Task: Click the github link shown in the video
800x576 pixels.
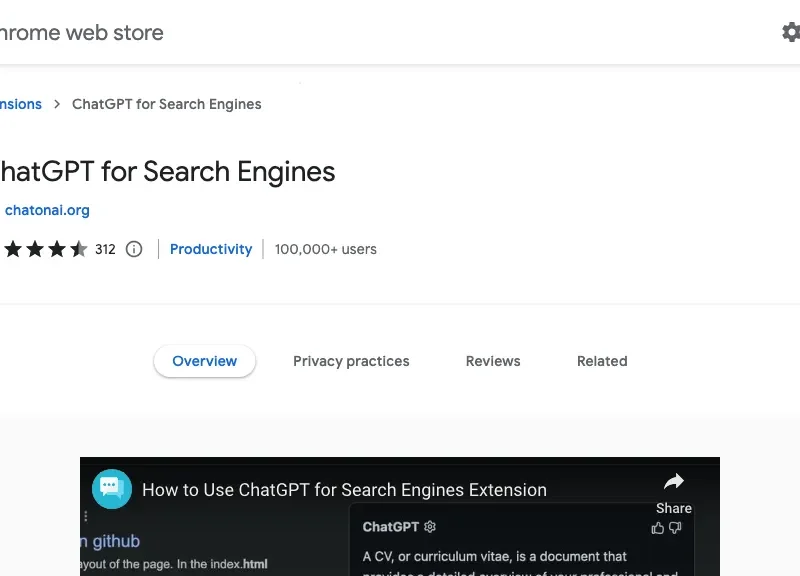Action: pos(113,541)
